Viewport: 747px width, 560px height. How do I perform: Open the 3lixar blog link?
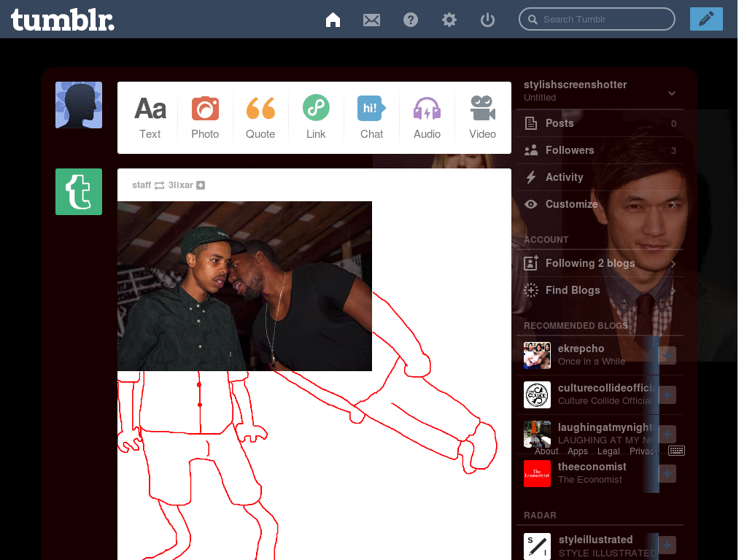[181, 184]
